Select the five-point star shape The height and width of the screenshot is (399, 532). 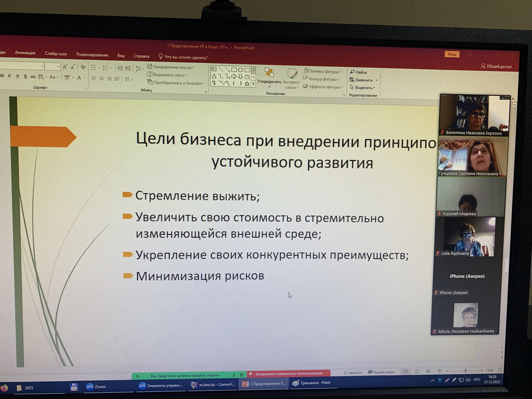click(x=247, y=84)
